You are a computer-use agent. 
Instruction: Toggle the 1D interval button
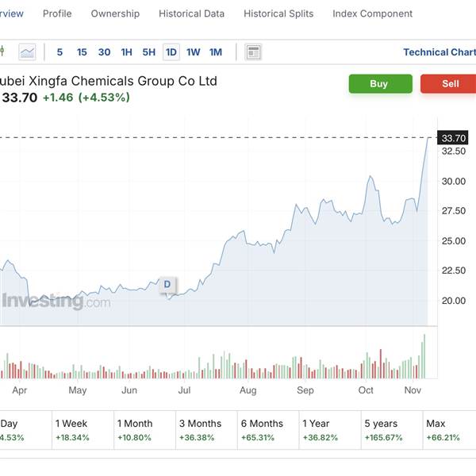click(x=171, y=52)
